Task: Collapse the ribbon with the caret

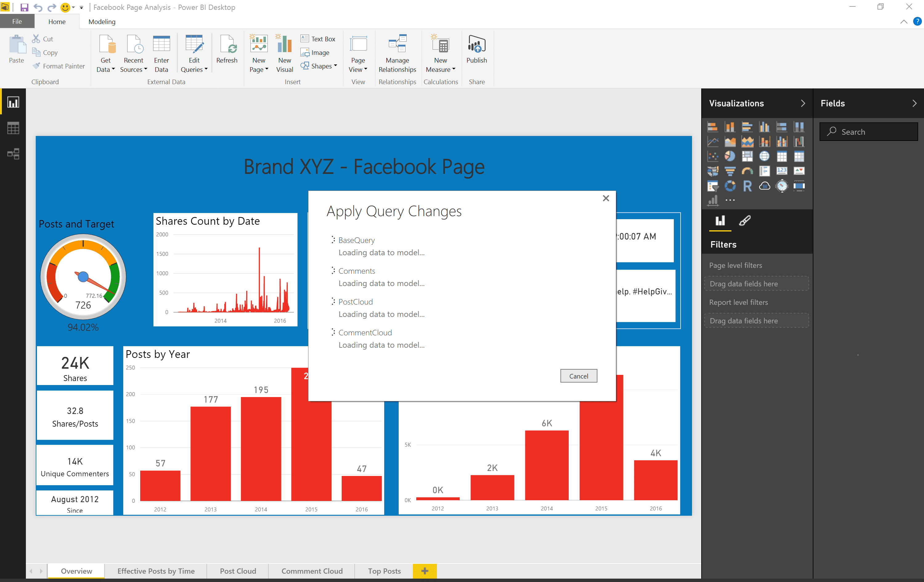Action: tap(904, 22)
